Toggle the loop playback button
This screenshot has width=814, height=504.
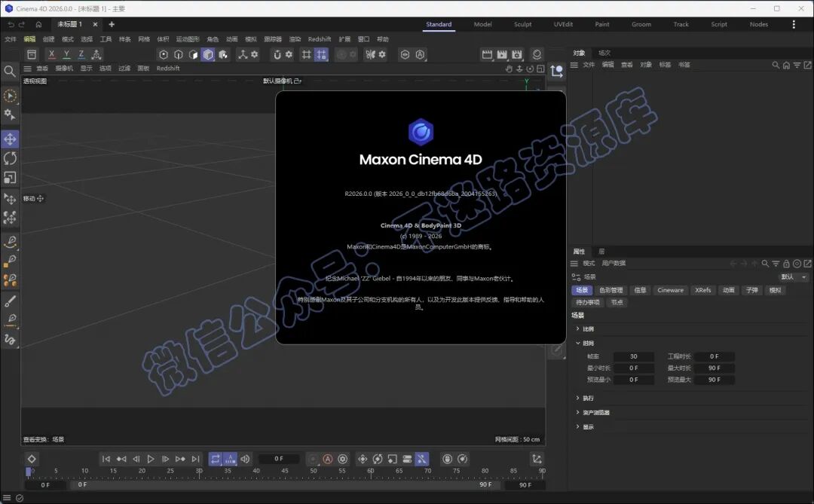click(215, 459)
